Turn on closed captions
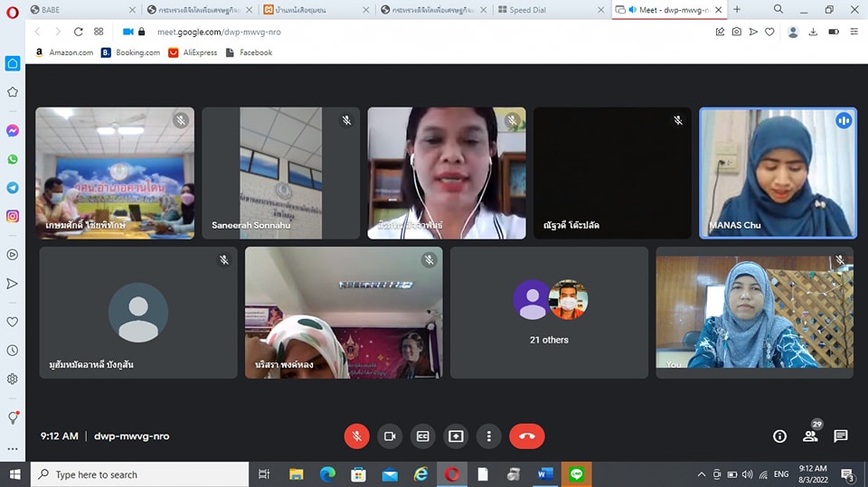 click(422, 435)
